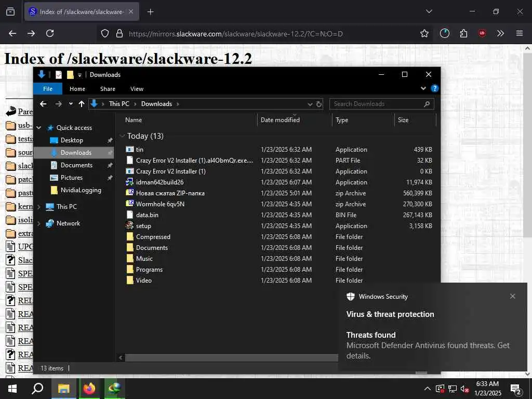Click Downloads breadcrumb in address bar
The image size is (532, 399).
click(156, 104)
